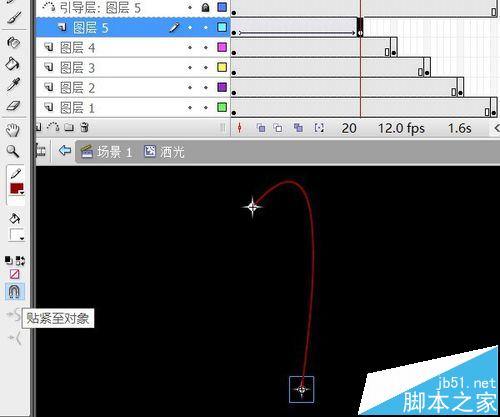Enable Edit Multiple Frames
Viewport: 500px width, 417px height.
[x=298, y=128]
